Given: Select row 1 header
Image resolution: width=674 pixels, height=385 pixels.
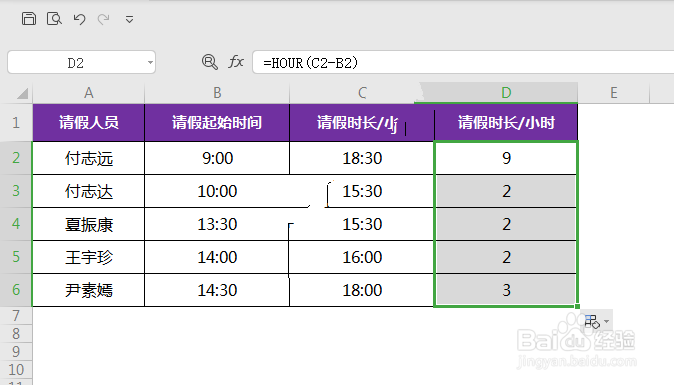Looking at the screenshot, I should pos(16,123).
